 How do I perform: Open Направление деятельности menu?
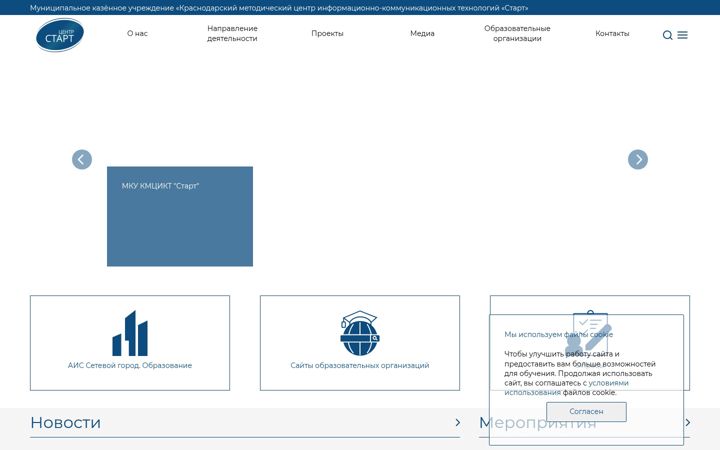tap(232, 34)
